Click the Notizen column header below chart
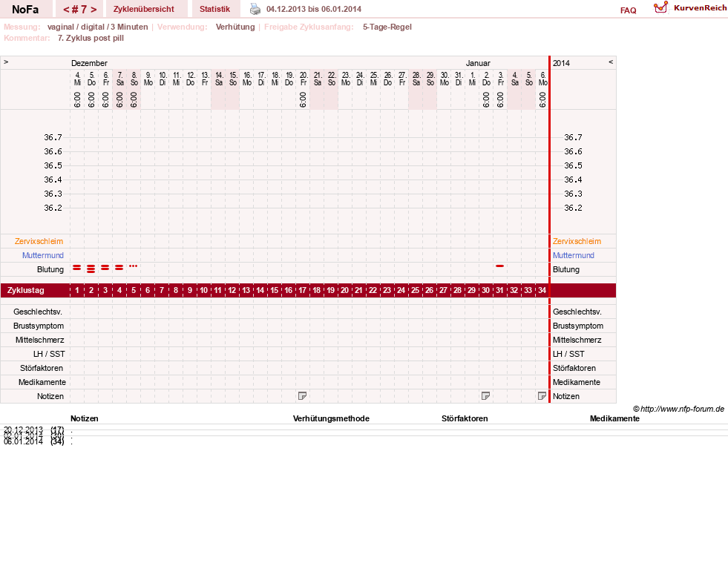 [x=85, y=418]
